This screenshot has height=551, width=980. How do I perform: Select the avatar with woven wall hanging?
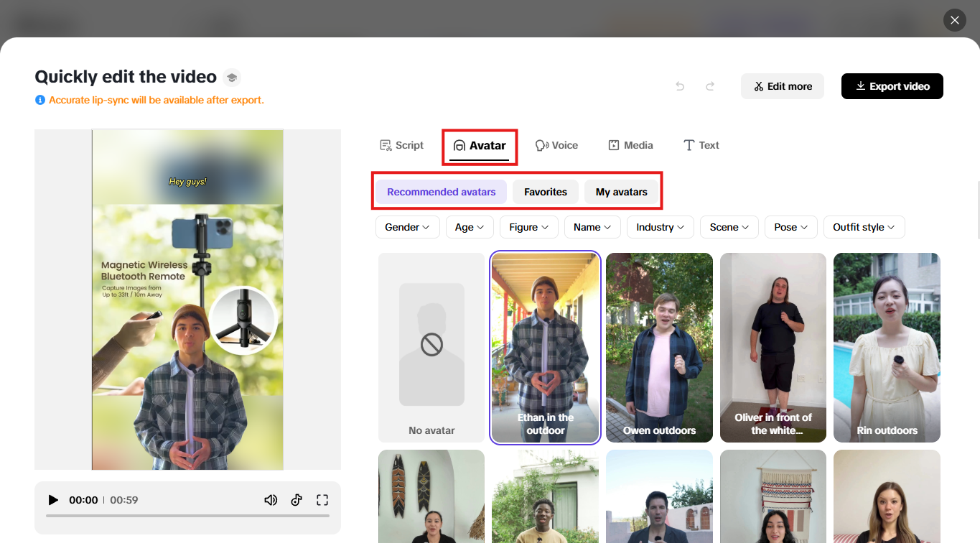tap(773, 496)
